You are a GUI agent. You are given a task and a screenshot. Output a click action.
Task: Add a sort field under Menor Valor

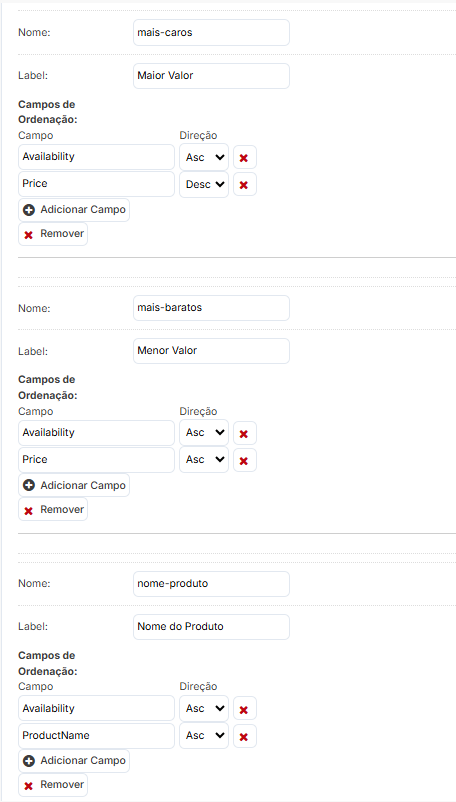pyautogui.click(x=74, y=485)
